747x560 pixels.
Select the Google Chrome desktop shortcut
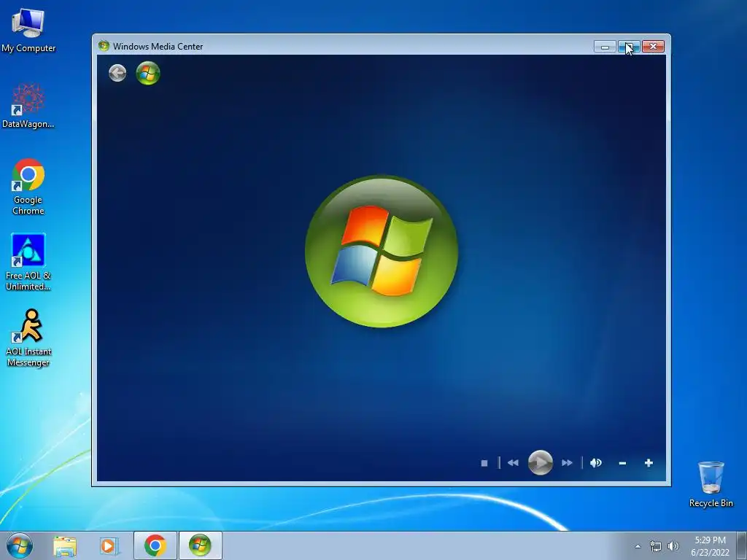tap(28, 187)
